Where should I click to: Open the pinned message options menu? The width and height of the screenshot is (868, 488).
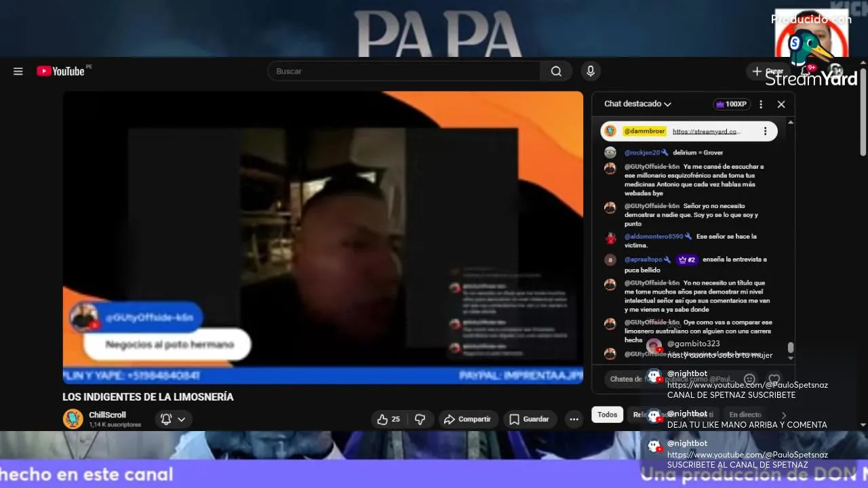(765, 131)
